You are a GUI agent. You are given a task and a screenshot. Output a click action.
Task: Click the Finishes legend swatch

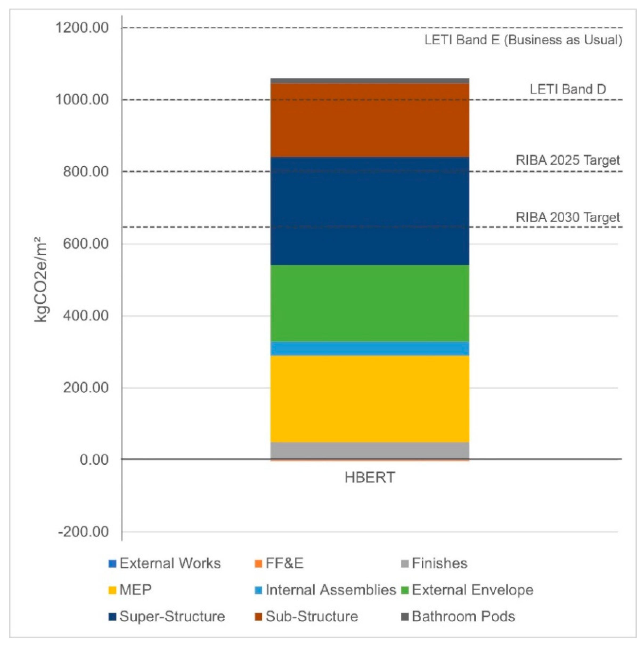(405, 564)
